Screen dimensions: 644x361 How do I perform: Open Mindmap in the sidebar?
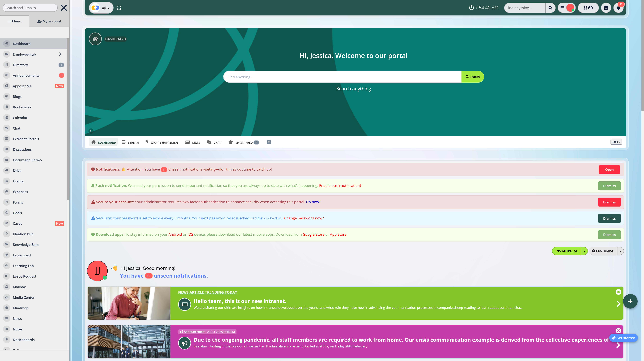tap(33, 308)
